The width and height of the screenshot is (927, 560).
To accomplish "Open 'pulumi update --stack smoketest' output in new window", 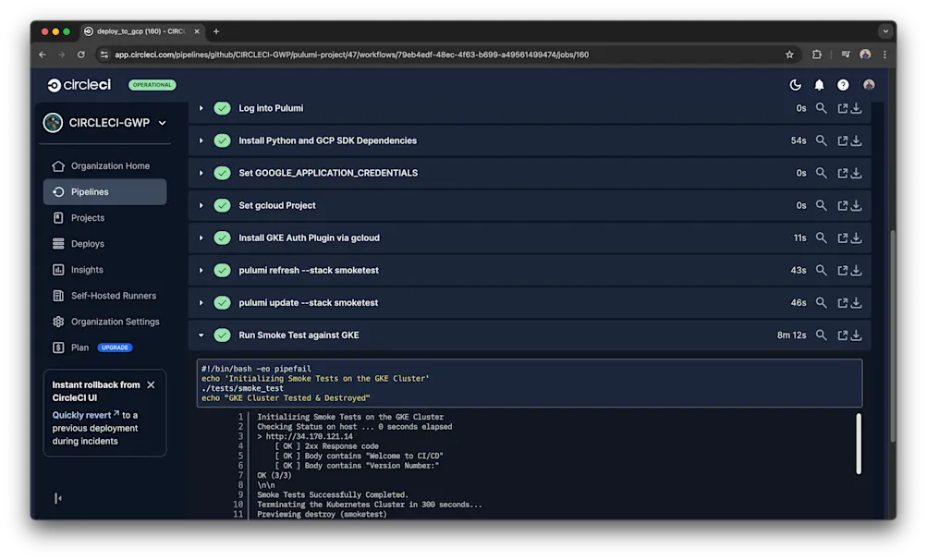I will coord(841,302).
